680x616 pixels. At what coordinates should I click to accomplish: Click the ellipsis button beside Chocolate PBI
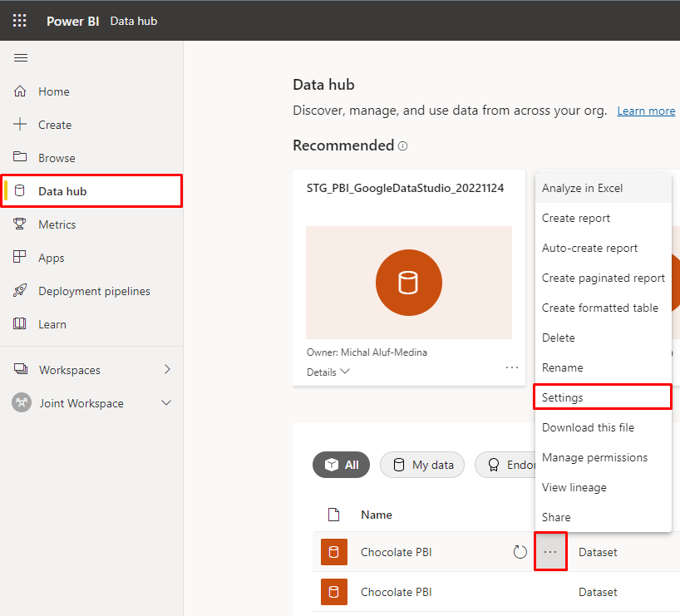click(550, 551)
